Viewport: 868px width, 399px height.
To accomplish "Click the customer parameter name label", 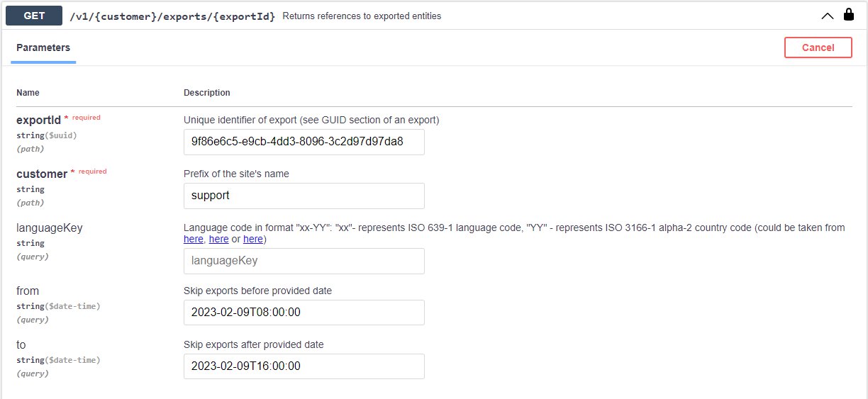I will pos(42,174).
